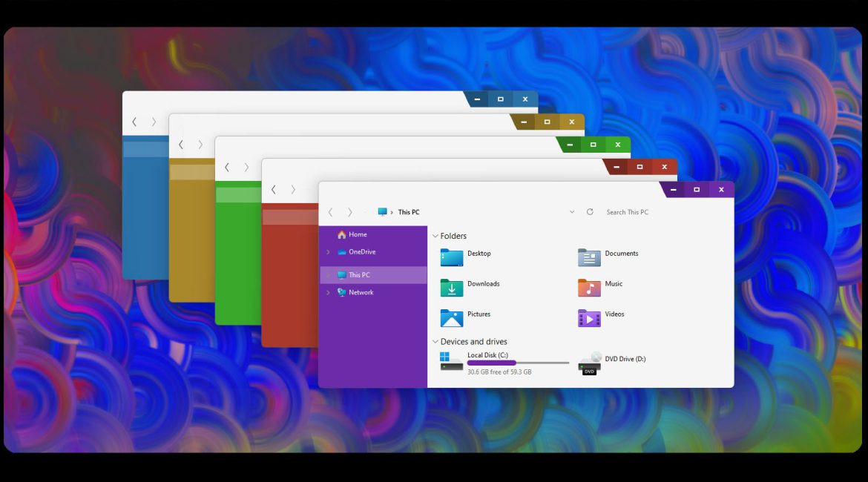Click the Network icon in sidebar
The height and width of the screenshot is (482, 868).
tap(341, 292)
